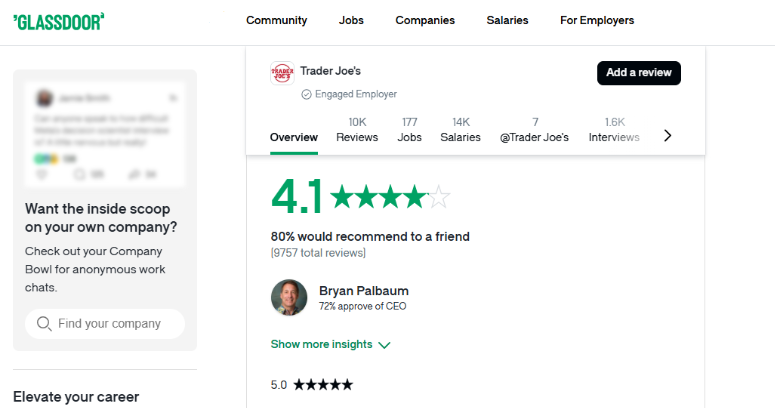Open the @Trader Joe's tab

click(x=534, y=130)
